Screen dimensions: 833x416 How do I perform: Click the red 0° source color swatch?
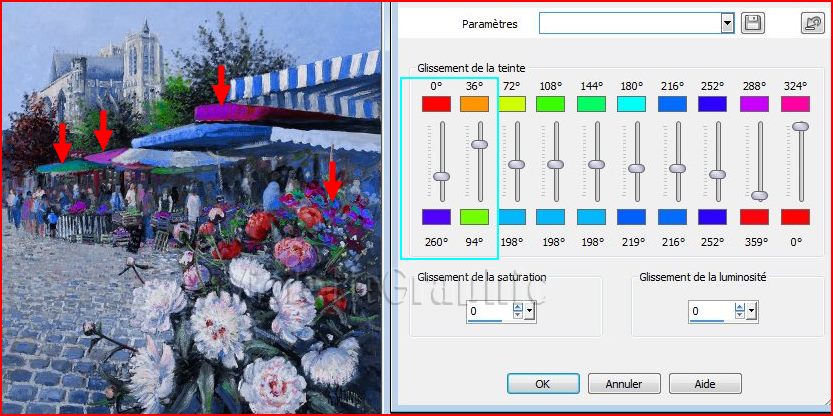point(436,103)
